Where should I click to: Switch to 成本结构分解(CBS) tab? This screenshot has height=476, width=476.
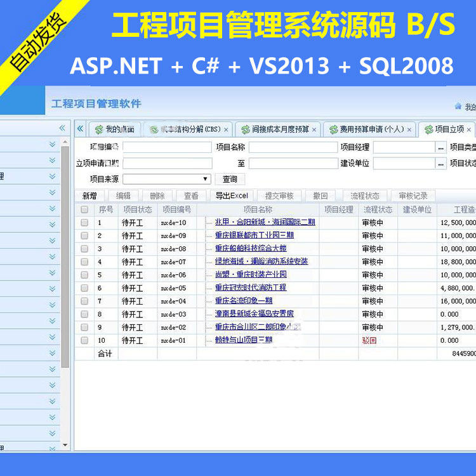point(188,129)
